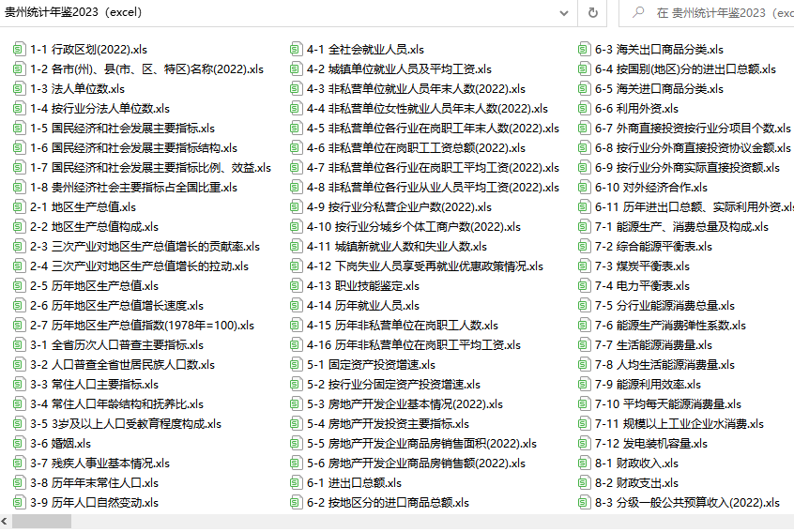Viewport: 794px width, 532px height.
Task: Select icon beside 4-9 按行业分私营企业户数
Action: (x=296, y=207)
